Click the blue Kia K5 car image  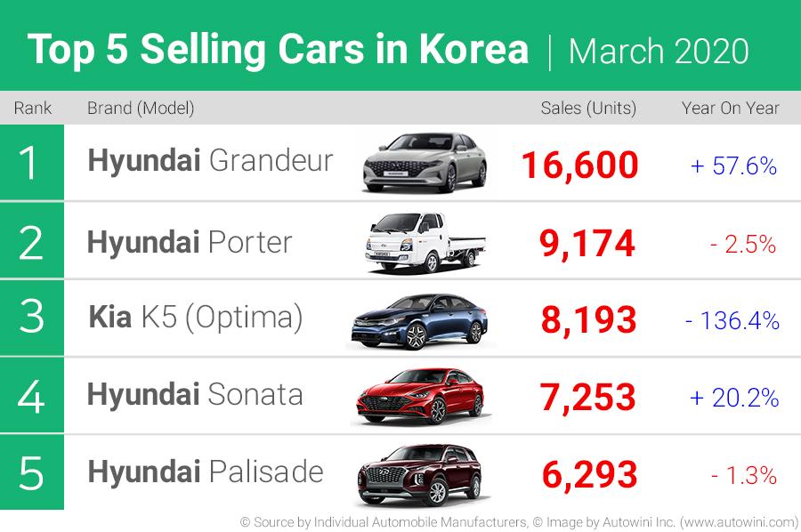point(419,321)
